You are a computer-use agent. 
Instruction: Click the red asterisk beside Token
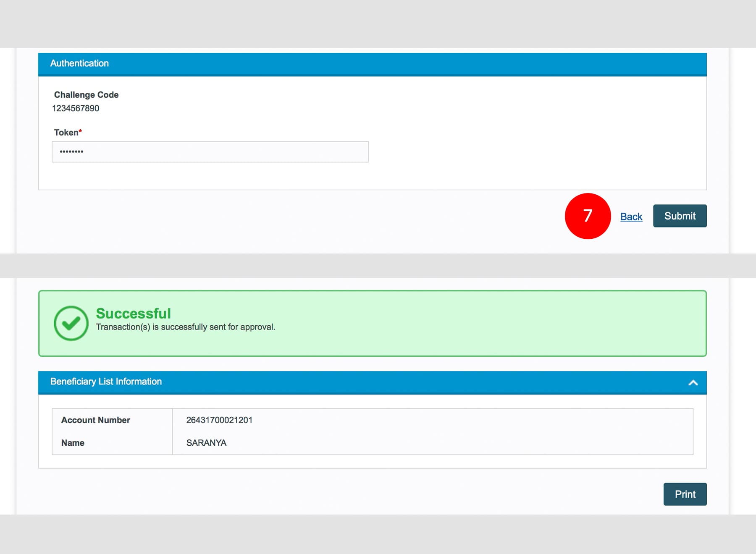(x=80, y=131)
